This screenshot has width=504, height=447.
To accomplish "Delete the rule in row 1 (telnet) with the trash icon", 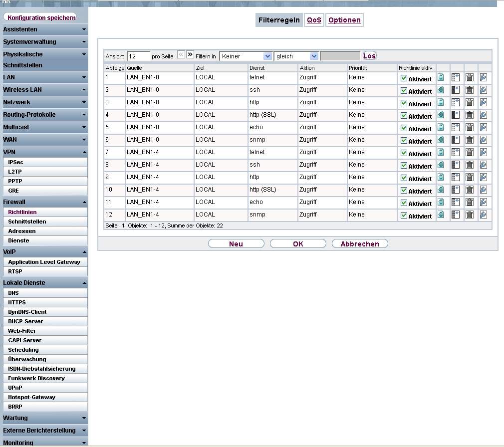I will point(469,78).
